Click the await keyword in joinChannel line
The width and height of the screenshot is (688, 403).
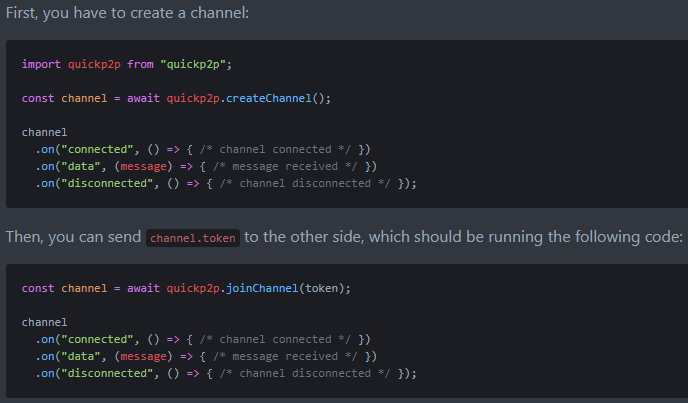coord(143,289)
